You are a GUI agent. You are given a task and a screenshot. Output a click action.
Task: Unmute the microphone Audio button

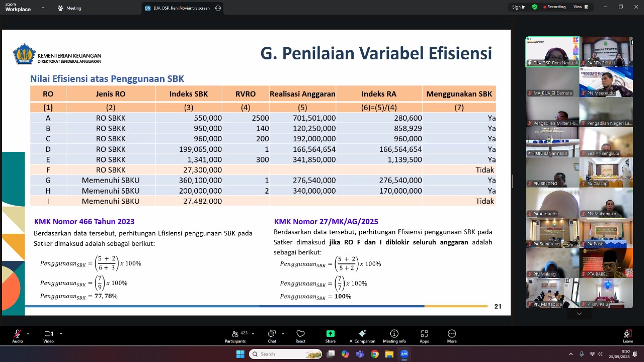click(18, 335)
